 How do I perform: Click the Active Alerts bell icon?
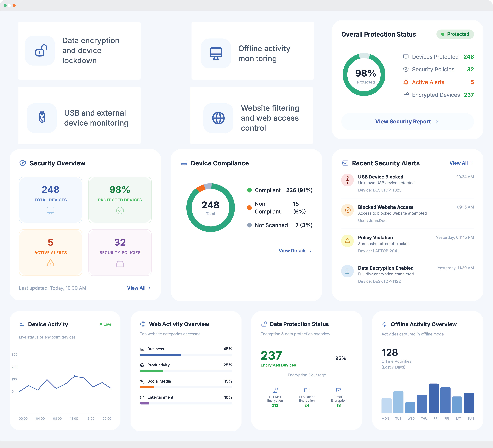(406, 82)
